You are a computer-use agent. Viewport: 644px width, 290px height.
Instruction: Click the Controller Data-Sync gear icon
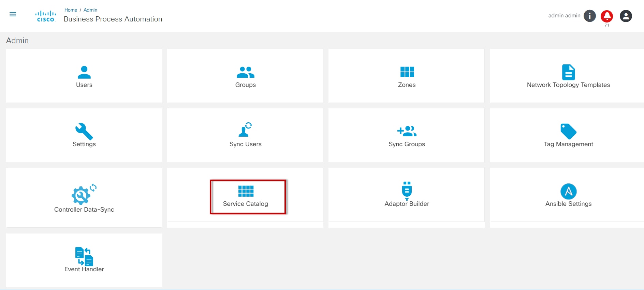pos(84,194)
